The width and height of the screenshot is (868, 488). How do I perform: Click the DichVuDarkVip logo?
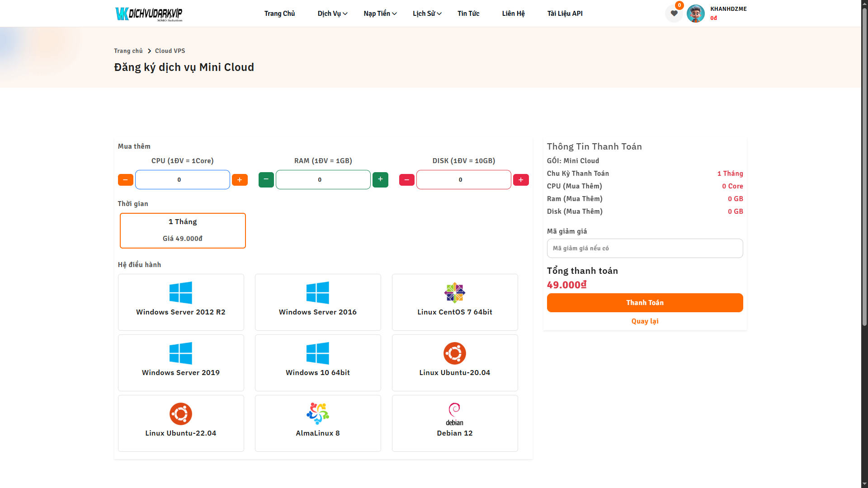(x=149, y=14)
